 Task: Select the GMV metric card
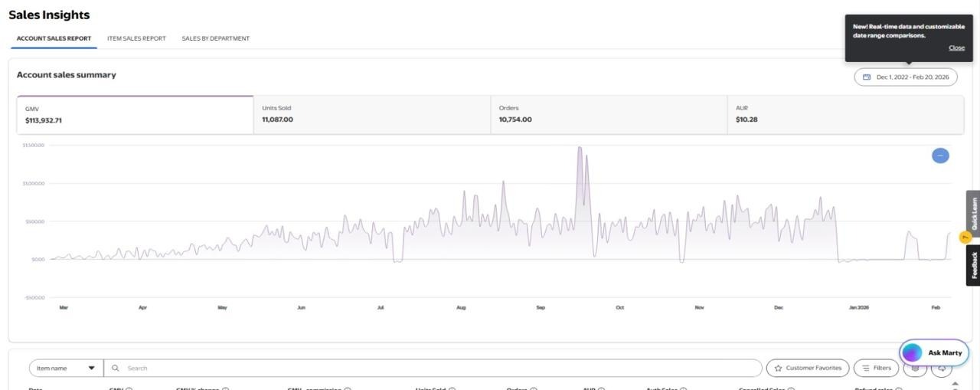(x=135, y=115)
